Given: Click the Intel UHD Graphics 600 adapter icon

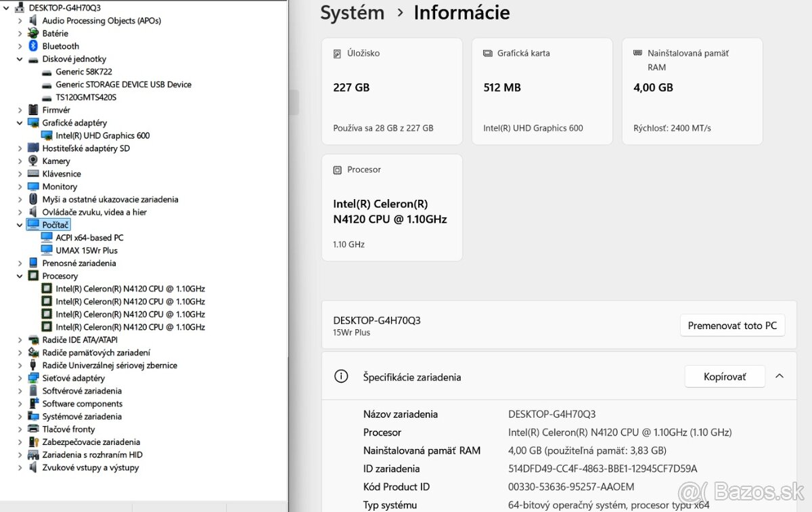Looking at the screenshot, I should coord(47,135).
